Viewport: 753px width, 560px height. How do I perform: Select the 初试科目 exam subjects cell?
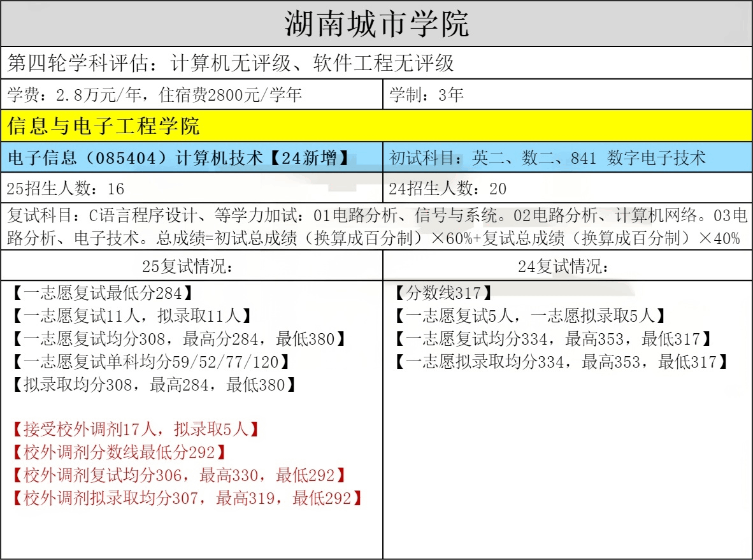[x=548, y=158]
